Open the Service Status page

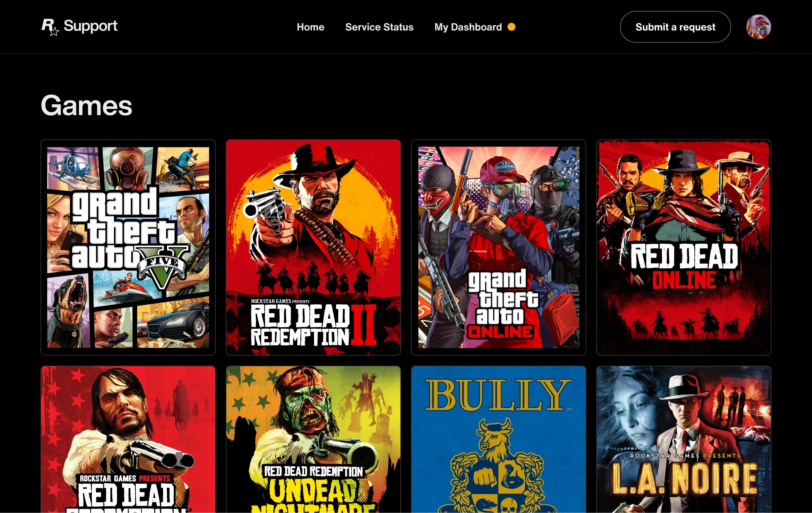point(379,27)
